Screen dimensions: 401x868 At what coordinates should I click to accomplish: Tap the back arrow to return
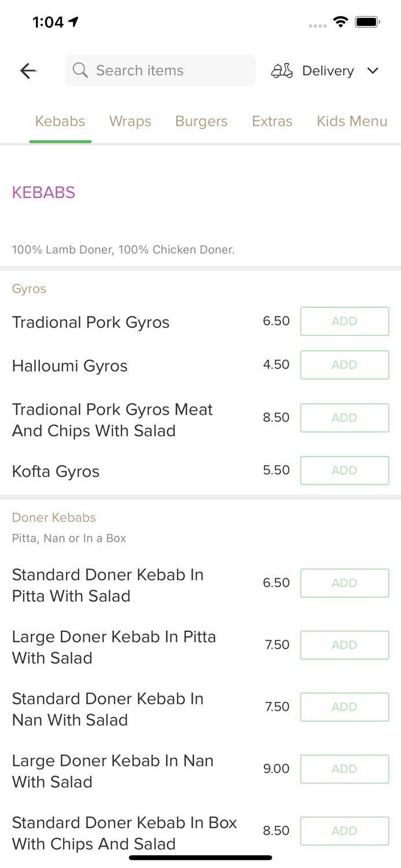click(27, 71)
